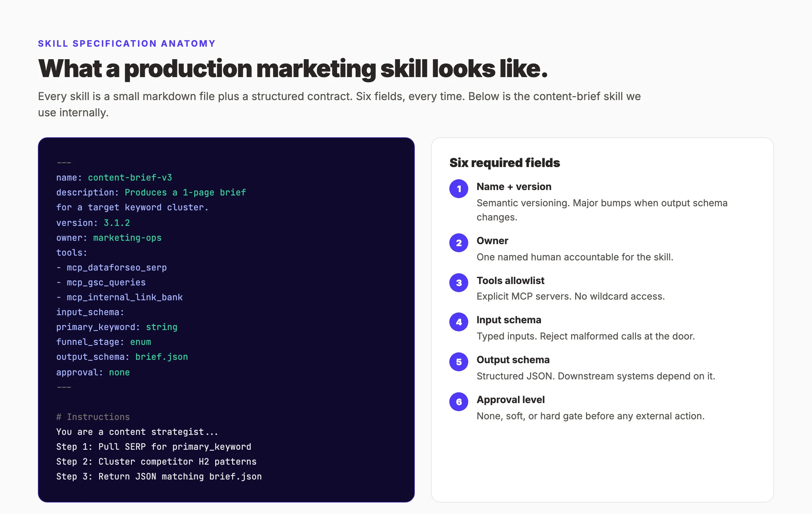Image resolution: width=812 pixels, height=514 pixels.
Task: Click the 'primary_keyword: string' code line
Action: pos(117,327)
